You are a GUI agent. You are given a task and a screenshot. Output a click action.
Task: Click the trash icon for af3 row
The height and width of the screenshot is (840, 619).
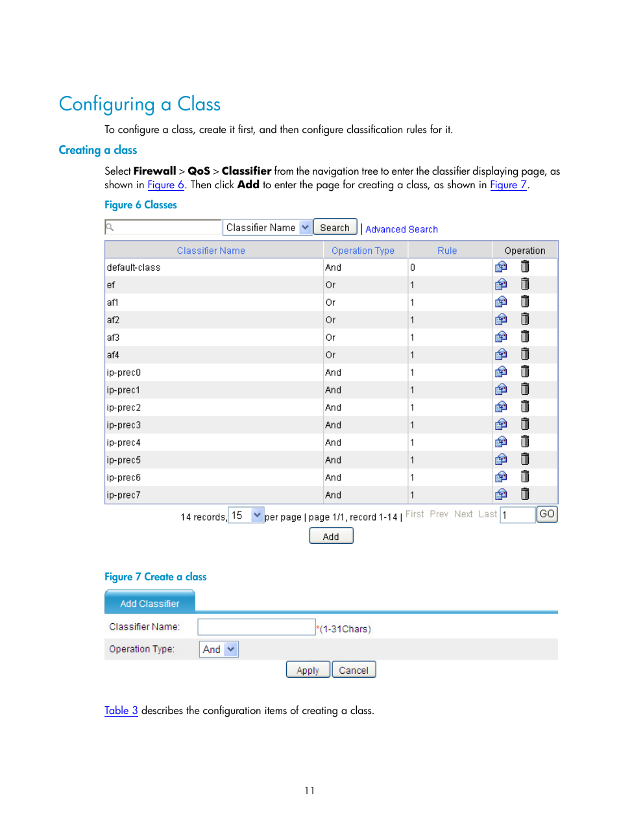(525, 336)
